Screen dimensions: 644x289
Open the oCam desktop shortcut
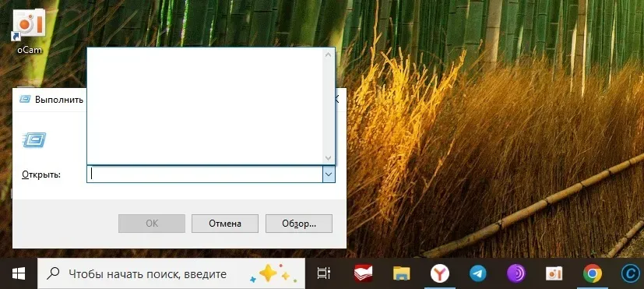pyautogui.click(x=29, y=32)
